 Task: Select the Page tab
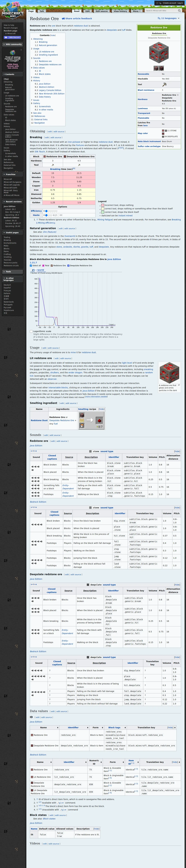[x=31, y=11]
